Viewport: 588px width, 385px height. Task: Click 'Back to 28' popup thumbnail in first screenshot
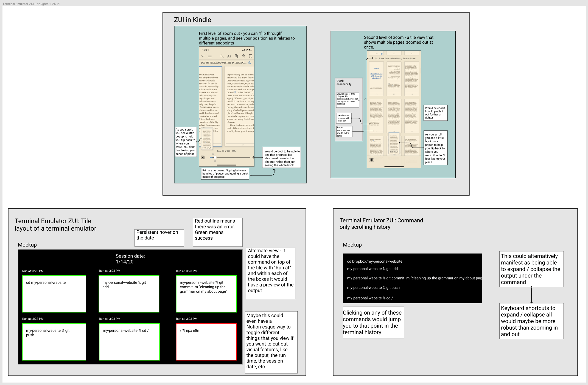207,139
